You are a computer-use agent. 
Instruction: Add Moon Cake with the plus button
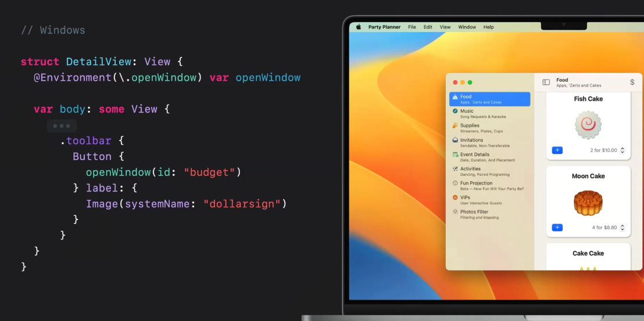[557, 228]
